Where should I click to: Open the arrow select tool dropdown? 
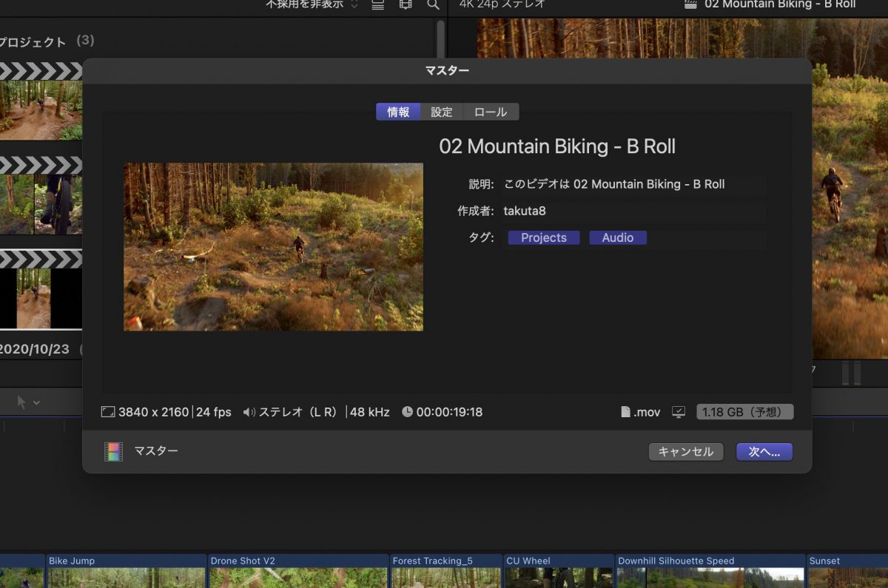click(x=27, y=402)
